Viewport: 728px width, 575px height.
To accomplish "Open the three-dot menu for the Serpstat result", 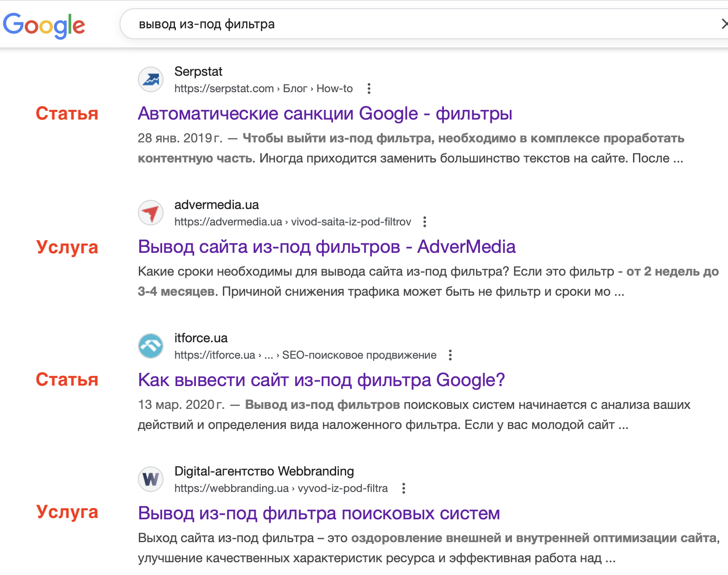I will tap(369, 89).
